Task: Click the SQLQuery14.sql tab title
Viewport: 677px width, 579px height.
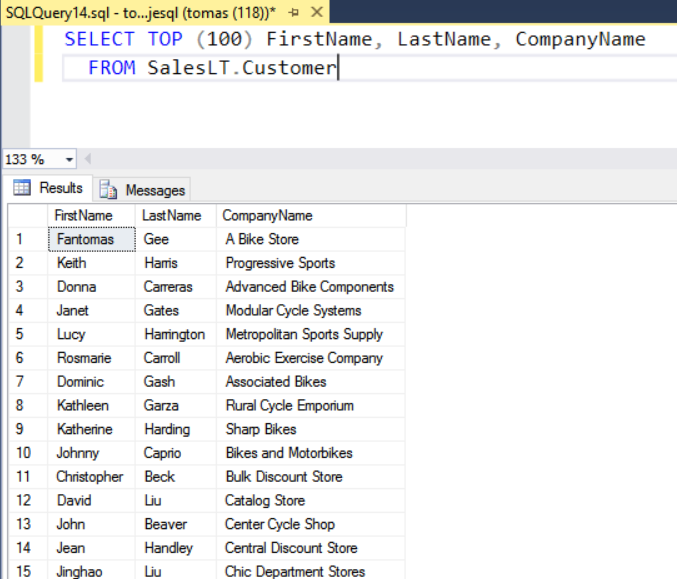Action: click(141, 13)
